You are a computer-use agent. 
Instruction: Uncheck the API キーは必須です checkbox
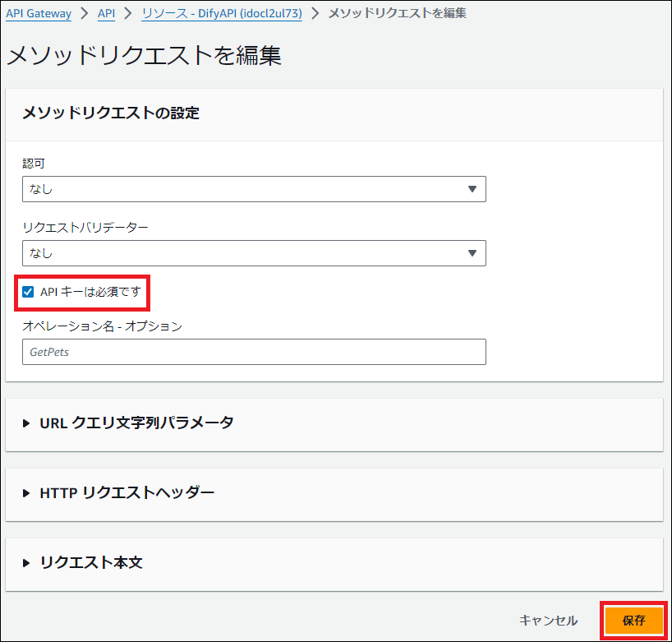[x=28, y=292]
